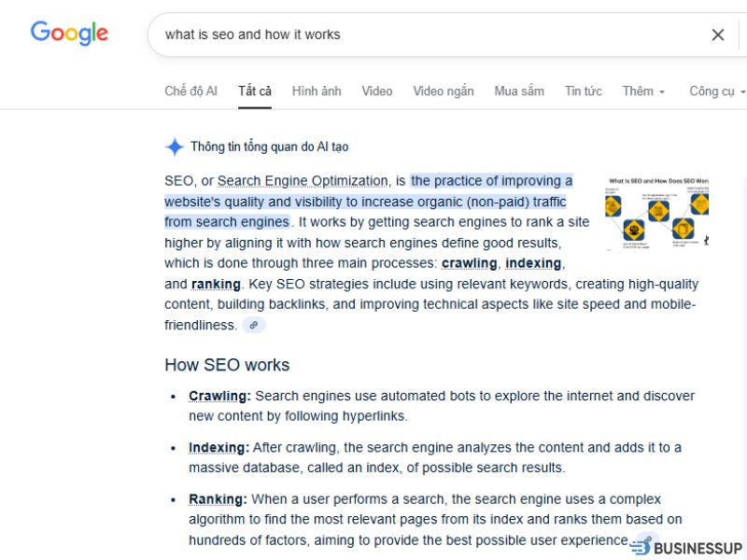Image resolution: width=747 pixels, height=560 pixels.
Task: Go to the Video ngắn tab
Action: (444, 91)
